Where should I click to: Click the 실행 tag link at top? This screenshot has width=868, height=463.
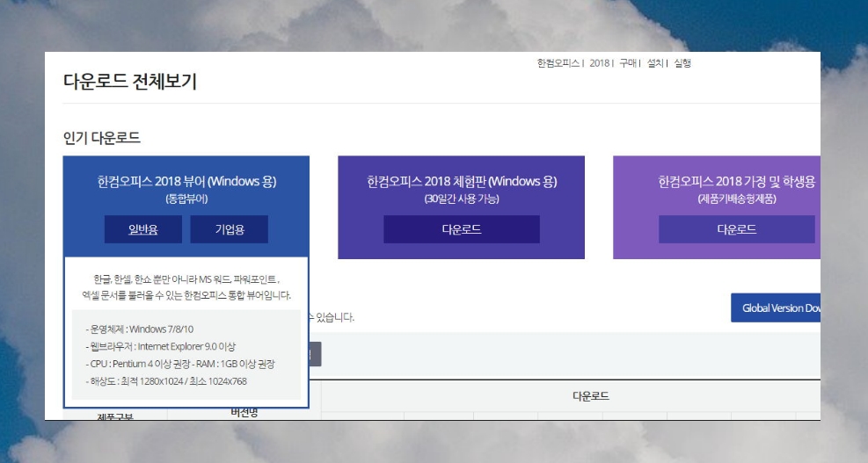point(682,63)
